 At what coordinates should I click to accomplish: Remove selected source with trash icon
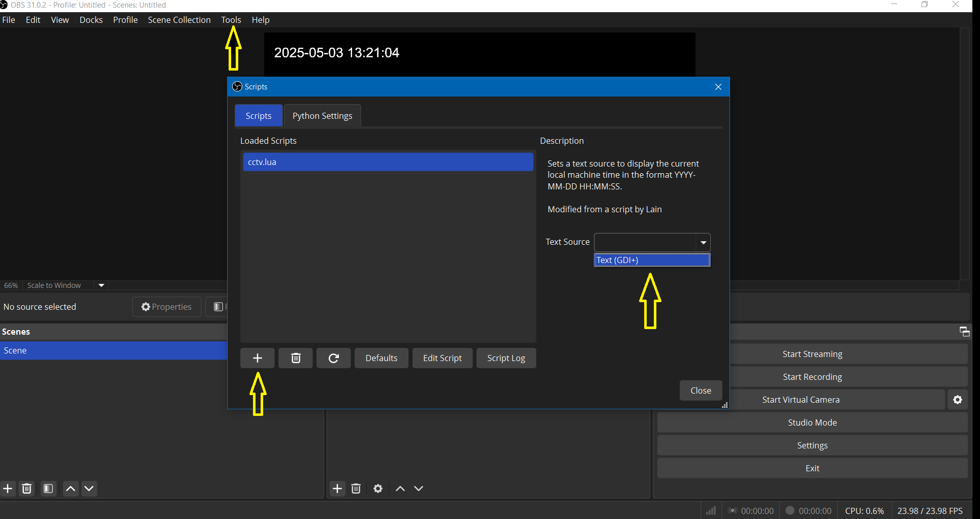[356, 489]
